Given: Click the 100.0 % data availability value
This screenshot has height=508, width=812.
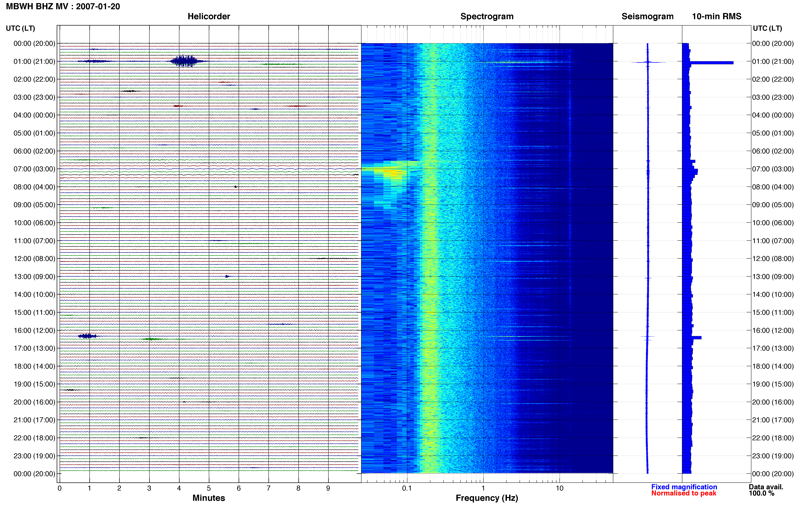Looking at the screenshot, I should [x=762, y=493].
